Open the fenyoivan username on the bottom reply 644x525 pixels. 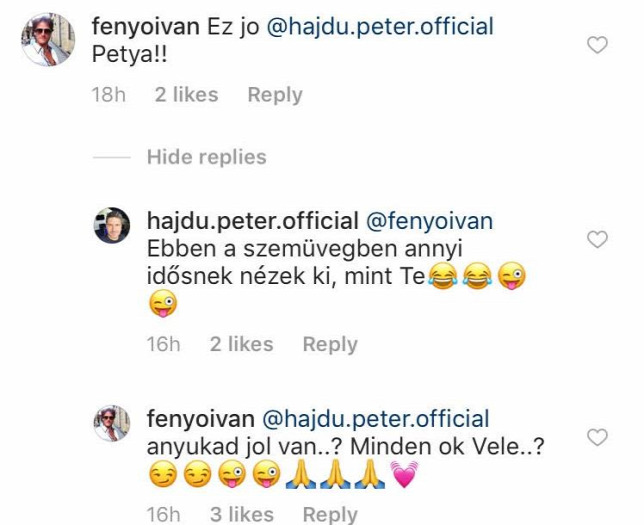201,419
